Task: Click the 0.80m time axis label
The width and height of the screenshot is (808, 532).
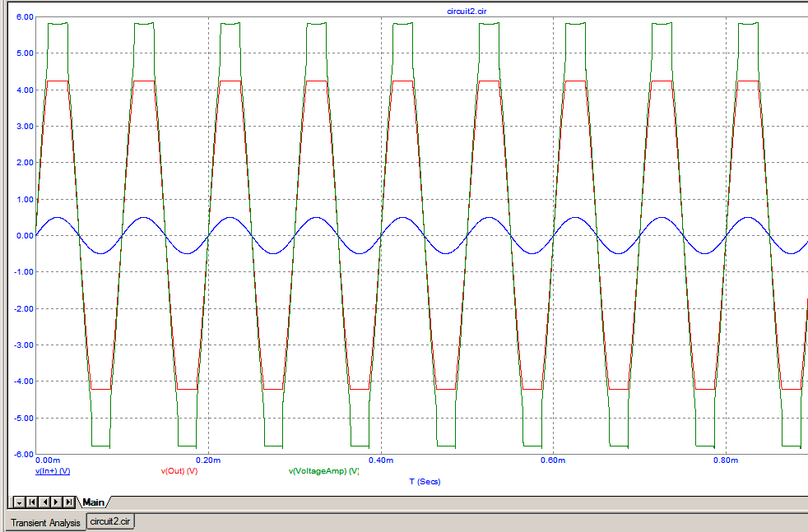Action: (x=726, y=460)
